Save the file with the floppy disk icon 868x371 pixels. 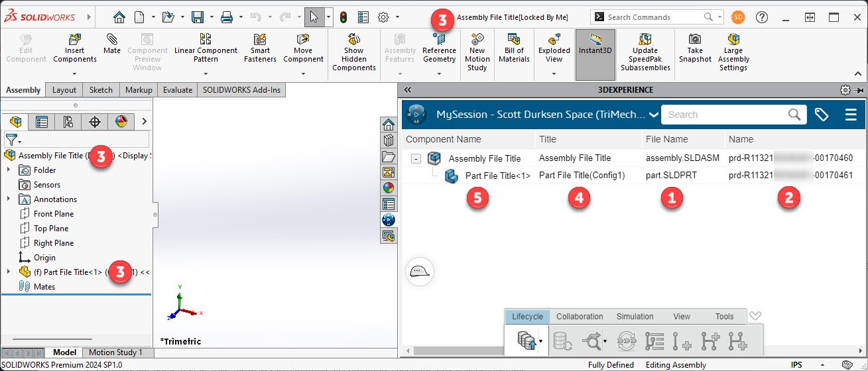pyautogui.click(x=198, y=17)
